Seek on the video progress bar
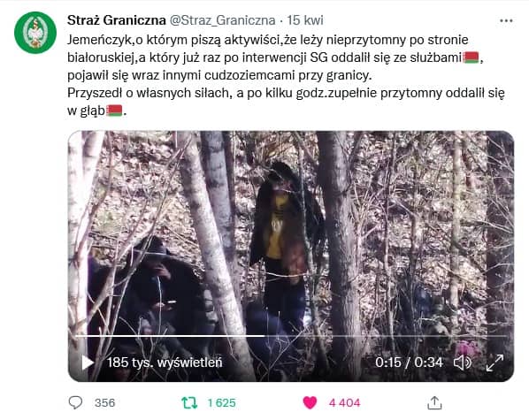The height and width of the screenshot is (420, 529). [x=291, y=336]
